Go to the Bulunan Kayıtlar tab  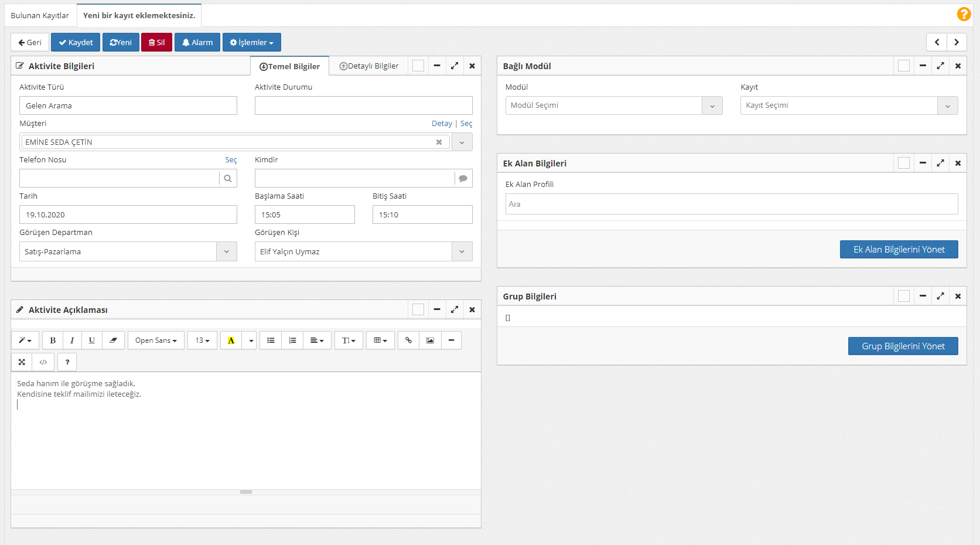40,16
